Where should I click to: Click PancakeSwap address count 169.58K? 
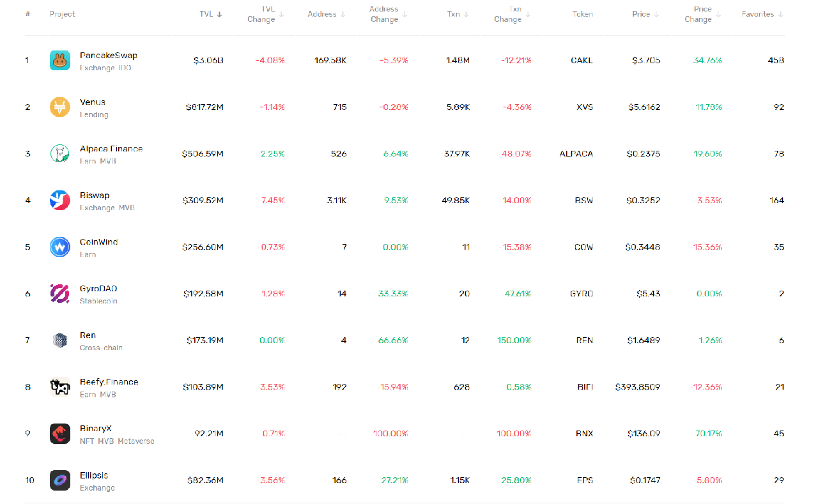click(x=330, y=61)
